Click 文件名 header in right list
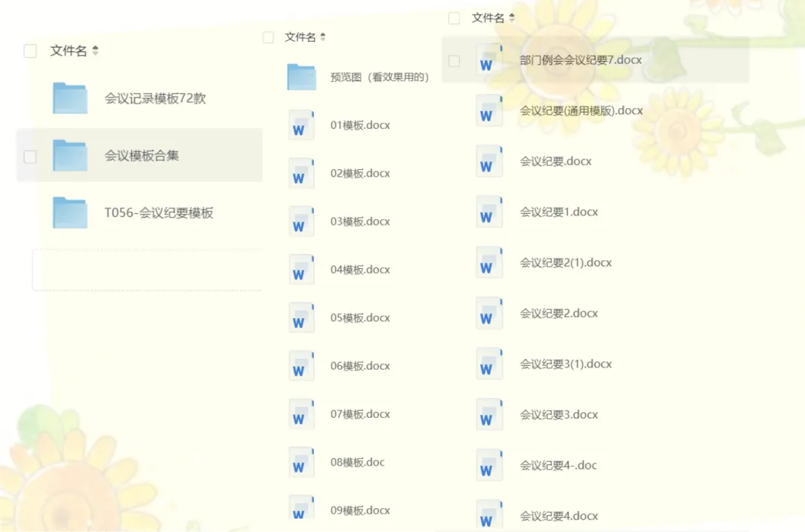Image resolution: width=805 pixels, height=532 pixels. (x=487, y=18)
